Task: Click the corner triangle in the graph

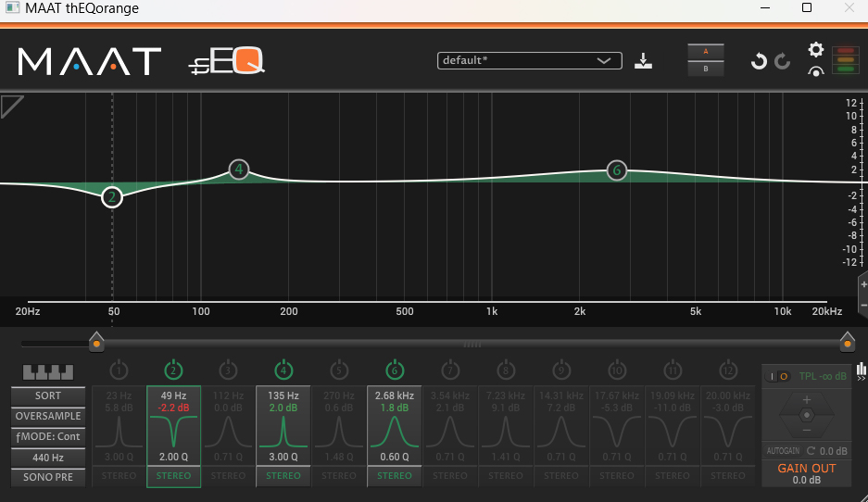Action: (12, 106)
